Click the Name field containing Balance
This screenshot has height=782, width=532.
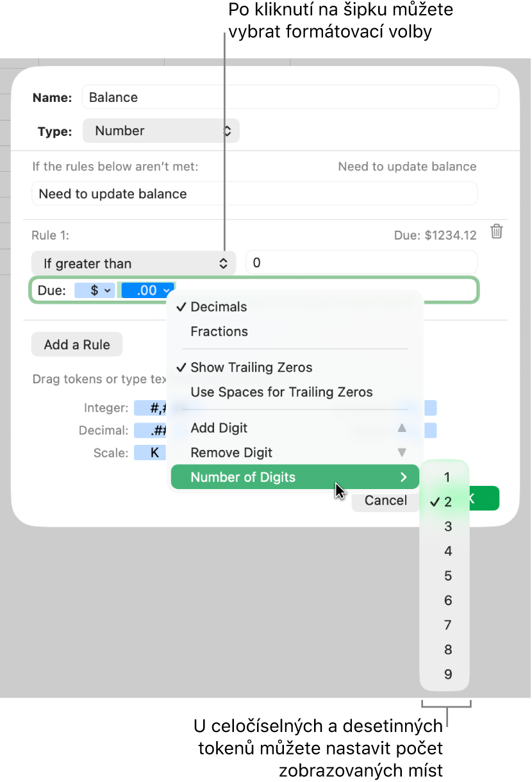pyautogui.click(x=290, y=97)
